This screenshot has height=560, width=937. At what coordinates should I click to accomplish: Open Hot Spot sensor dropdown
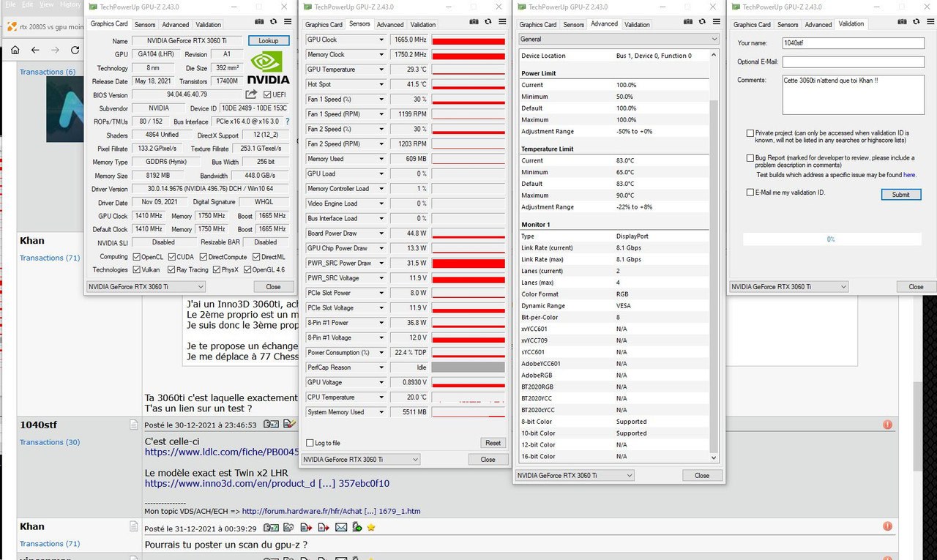(x=381, y=84)
